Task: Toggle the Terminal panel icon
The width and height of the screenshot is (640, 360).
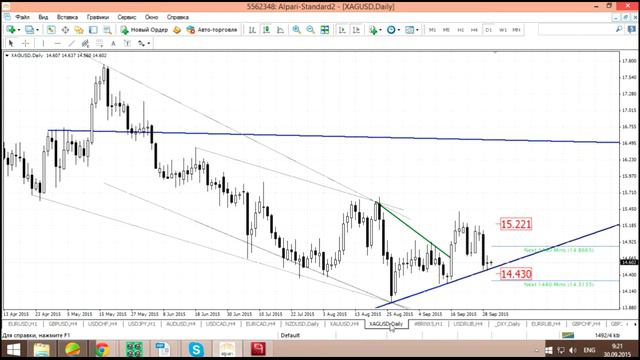Action: coord(93,30)
